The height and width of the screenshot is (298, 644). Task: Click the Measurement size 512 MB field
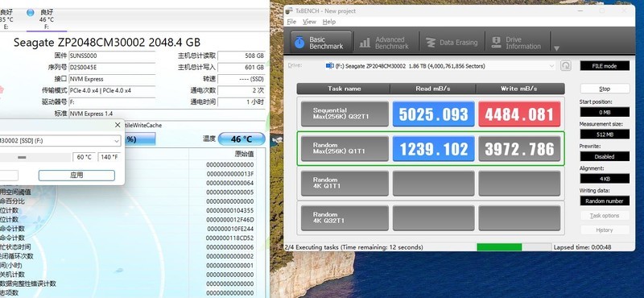point(605,135)
